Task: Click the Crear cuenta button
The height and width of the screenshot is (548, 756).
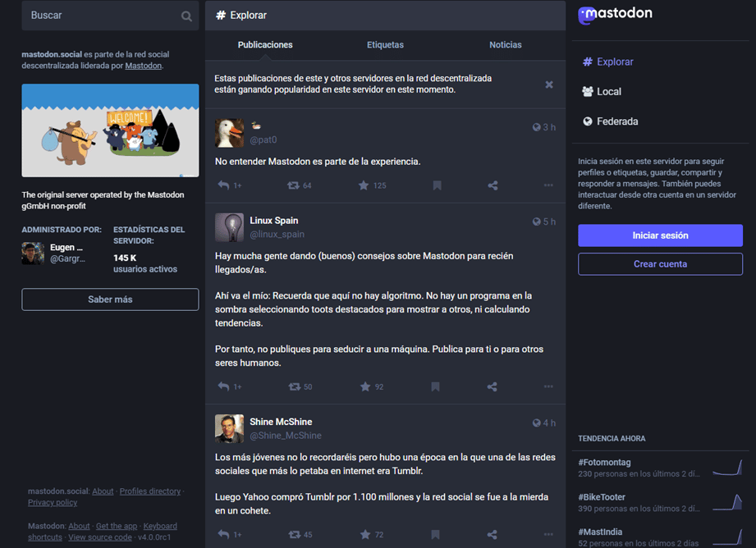Action: tap(660, 264)
